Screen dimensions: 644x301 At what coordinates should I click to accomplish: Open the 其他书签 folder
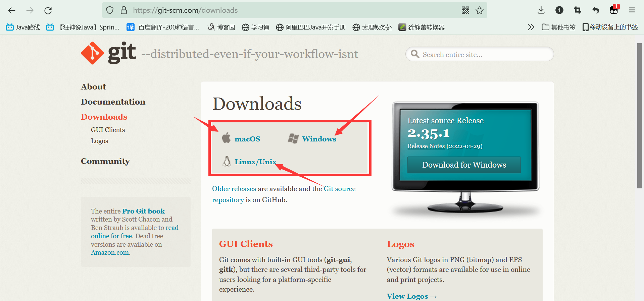(x=559, y=27)
